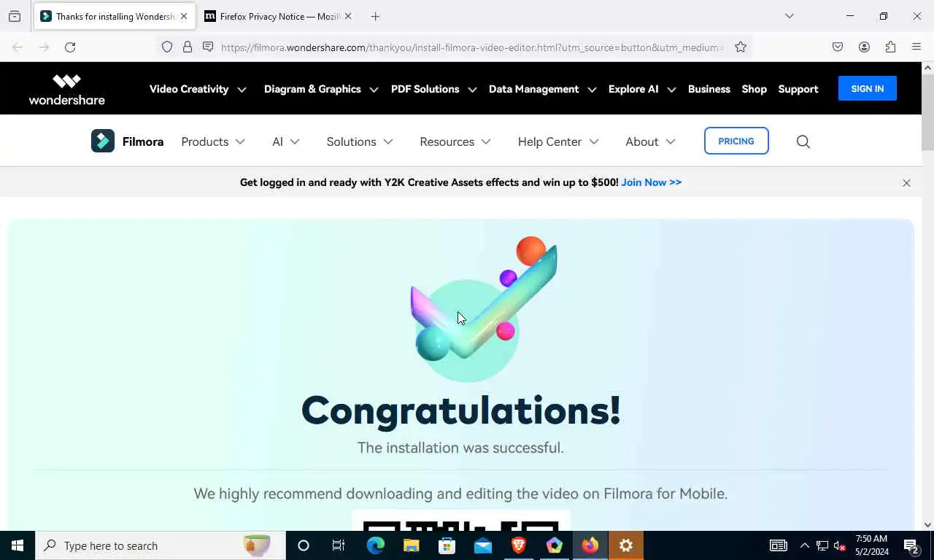This screenshot has height=560, width=934.
Task: Open the Shop menu item
Action: [x=754, y=89]
